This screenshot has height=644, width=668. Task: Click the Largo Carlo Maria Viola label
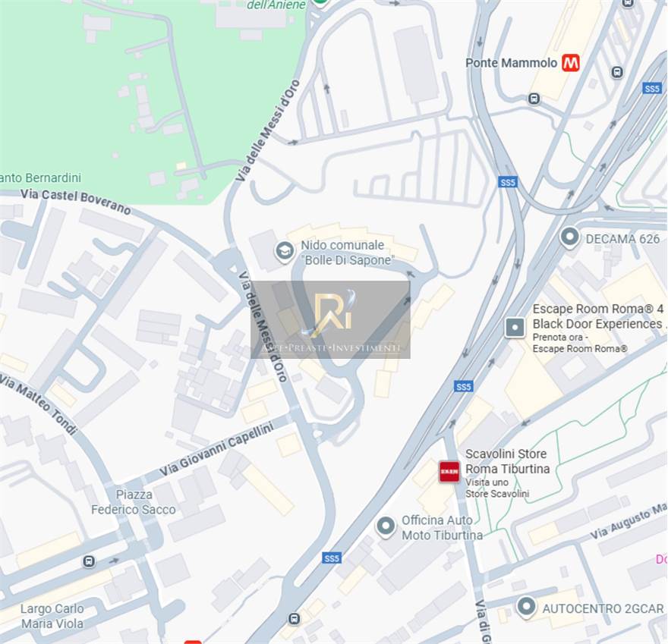(x=52, y=616)
